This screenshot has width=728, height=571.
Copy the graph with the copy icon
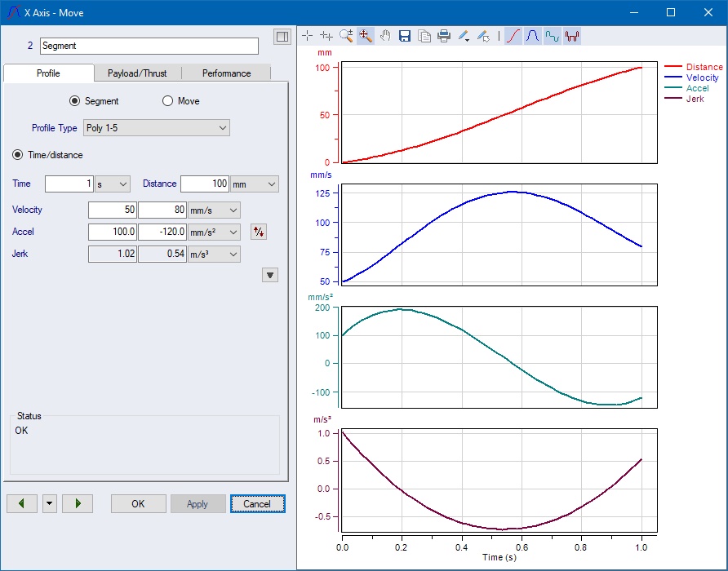[424, 36]
